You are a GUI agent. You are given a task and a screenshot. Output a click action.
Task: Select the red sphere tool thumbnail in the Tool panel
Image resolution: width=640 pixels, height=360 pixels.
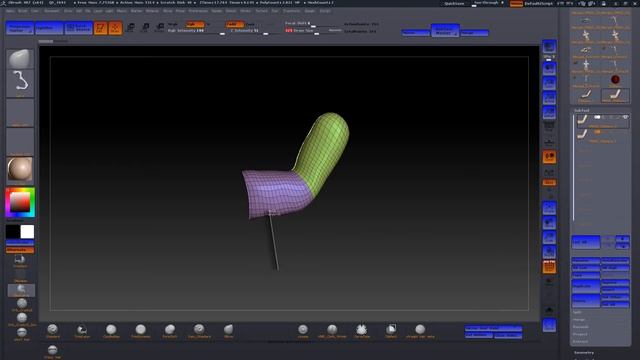pos(615,80)
